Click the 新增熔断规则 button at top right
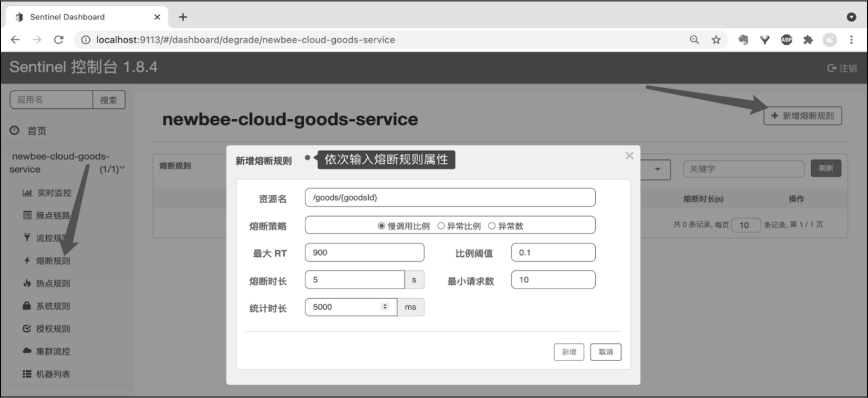 tap(802, 116)
